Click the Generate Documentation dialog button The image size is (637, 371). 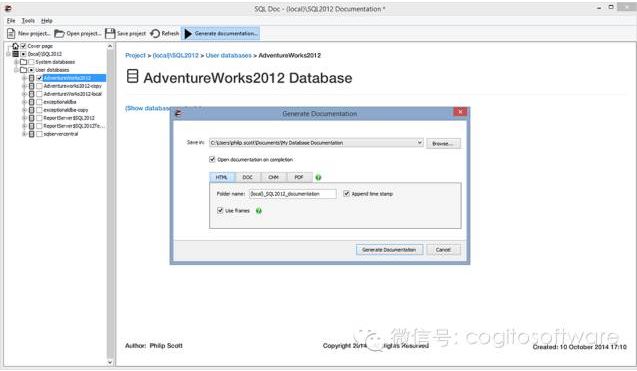[389, 250]
